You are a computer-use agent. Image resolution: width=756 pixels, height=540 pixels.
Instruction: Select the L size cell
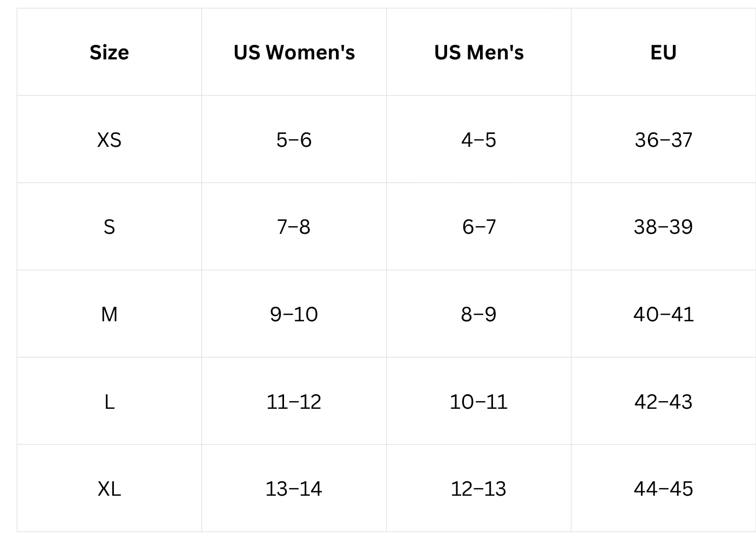[109, 402]
